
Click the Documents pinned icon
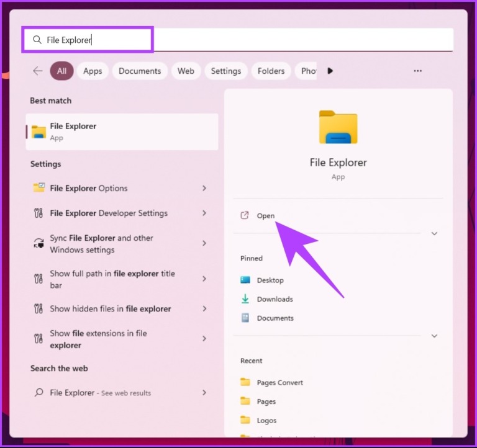pos(245,318)
